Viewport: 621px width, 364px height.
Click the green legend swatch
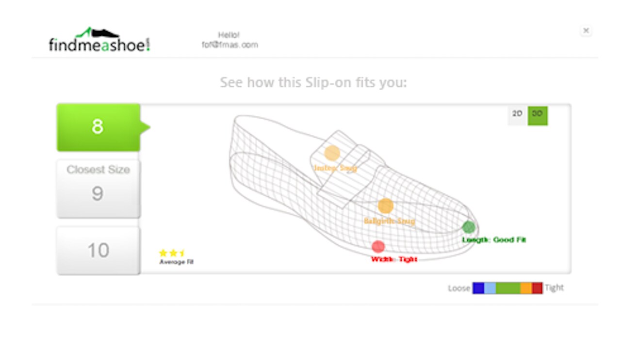click(507, 288)
